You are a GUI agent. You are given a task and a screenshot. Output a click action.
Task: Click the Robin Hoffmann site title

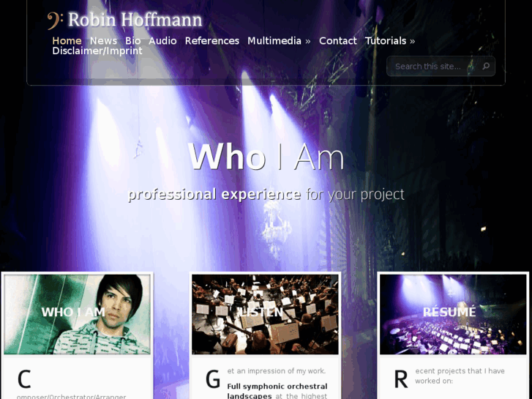point(135,20)
